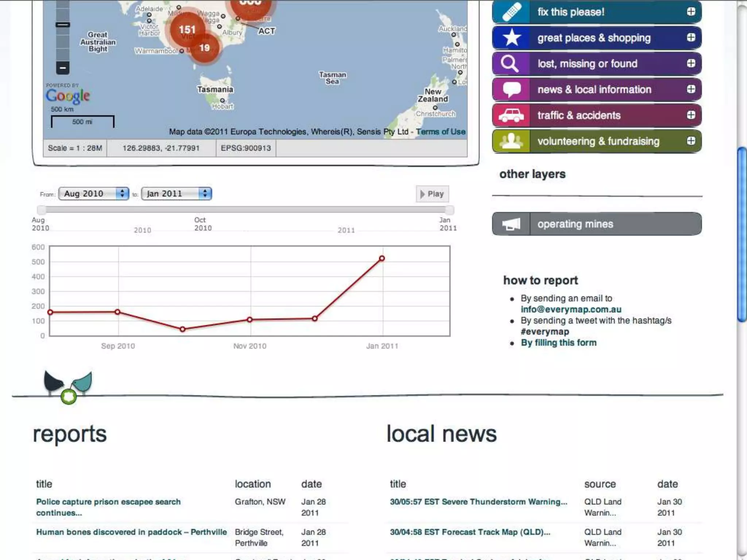Open the By filling this form link
This screenshot has height=560, width=747.
(x=558, y=343)
